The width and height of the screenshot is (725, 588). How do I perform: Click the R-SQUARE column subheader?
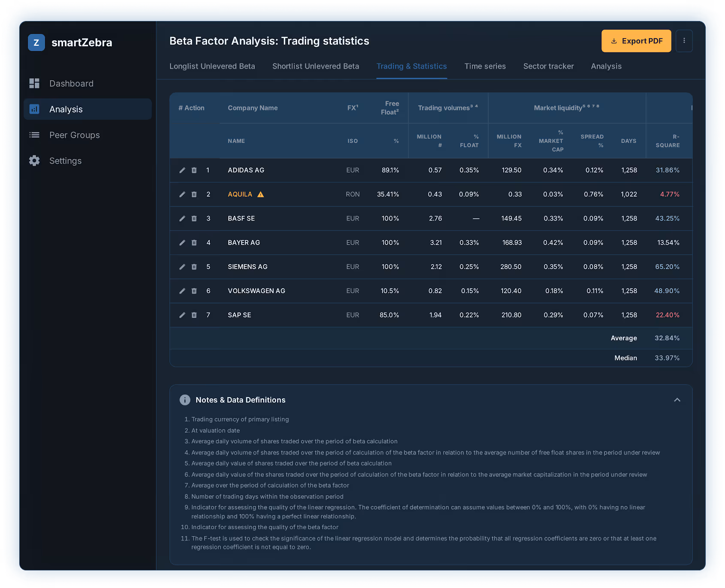[668, 141]
